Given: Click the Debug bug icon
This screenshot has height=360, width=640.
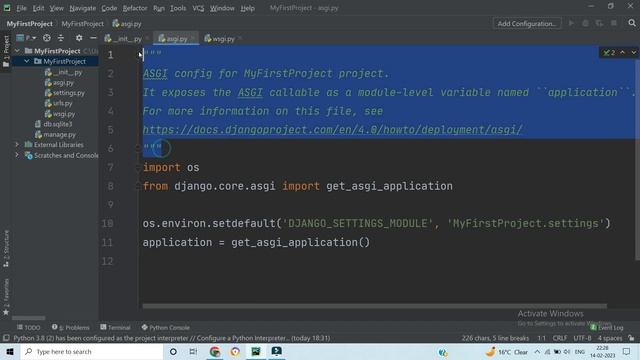Looking at the screenshot, I should [x=585, y=24].
